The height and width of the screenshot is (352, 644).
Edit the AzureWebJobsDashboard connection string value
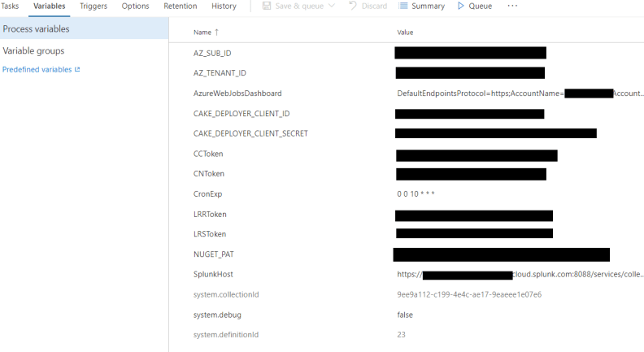520,93
